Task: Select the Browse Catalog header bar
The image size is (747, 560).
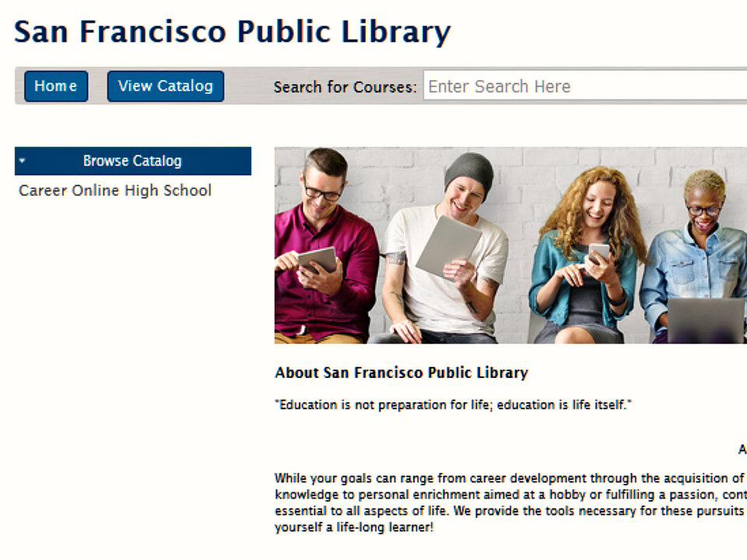Action: (133, 161)
